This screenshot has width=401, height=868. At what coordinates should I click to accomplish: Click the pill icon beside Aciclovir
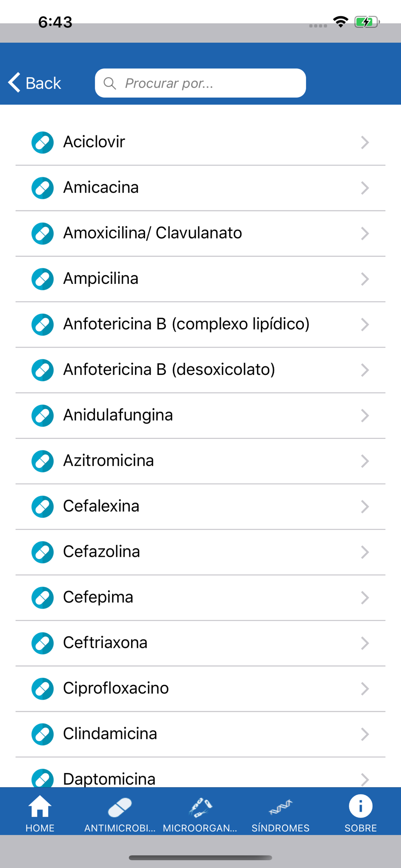click(43, 142)
